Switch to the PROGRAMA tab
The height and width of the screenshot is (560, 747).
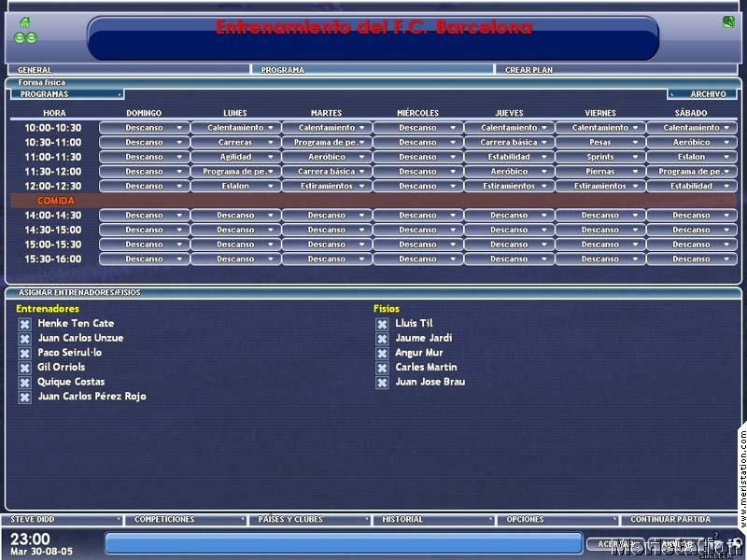[372, 69]
